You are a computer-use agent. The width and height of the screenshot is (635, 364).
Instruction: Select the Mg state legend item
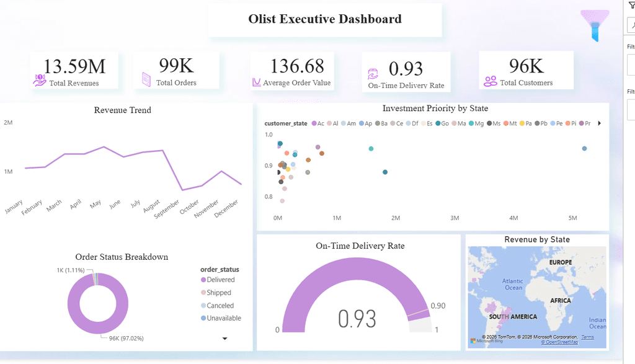point(476,123)
